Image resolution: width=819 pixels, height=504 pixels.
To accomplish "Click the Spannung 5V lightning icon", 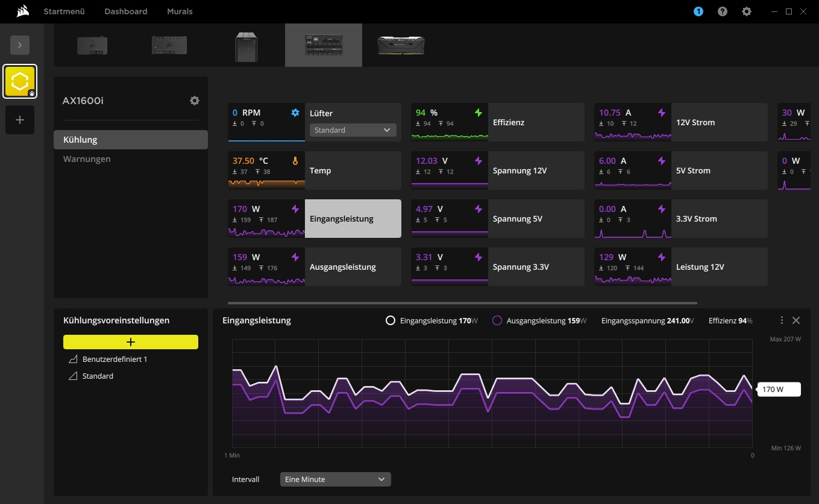I will 479,209.
